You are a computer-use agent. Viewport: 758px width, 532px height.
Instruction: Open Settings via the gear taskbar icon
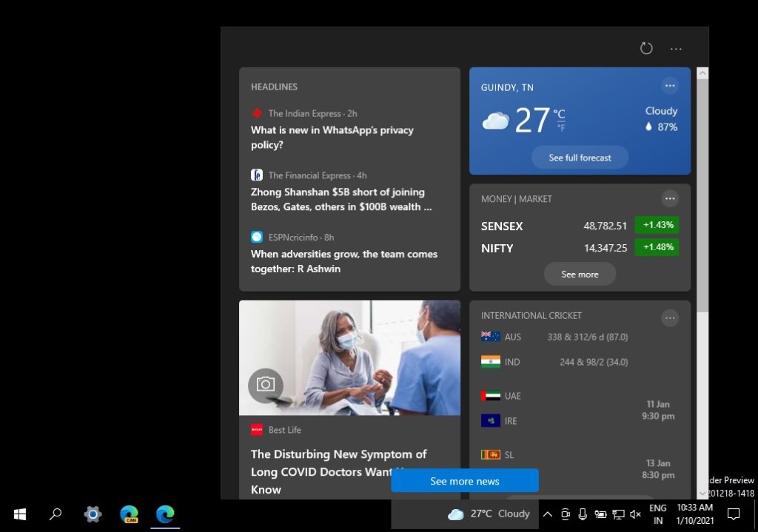(x=92, y=514)
